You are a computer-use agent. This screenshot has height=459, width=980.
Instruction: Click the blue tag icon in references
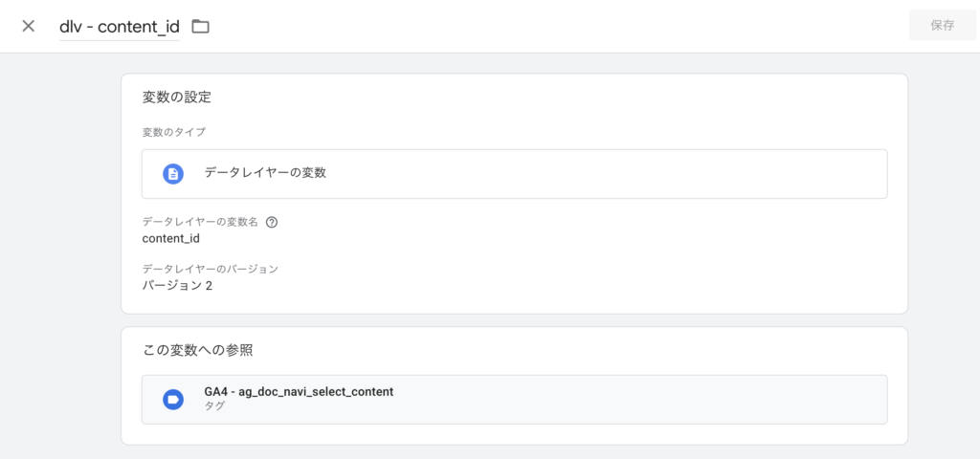tap(173, 399)
